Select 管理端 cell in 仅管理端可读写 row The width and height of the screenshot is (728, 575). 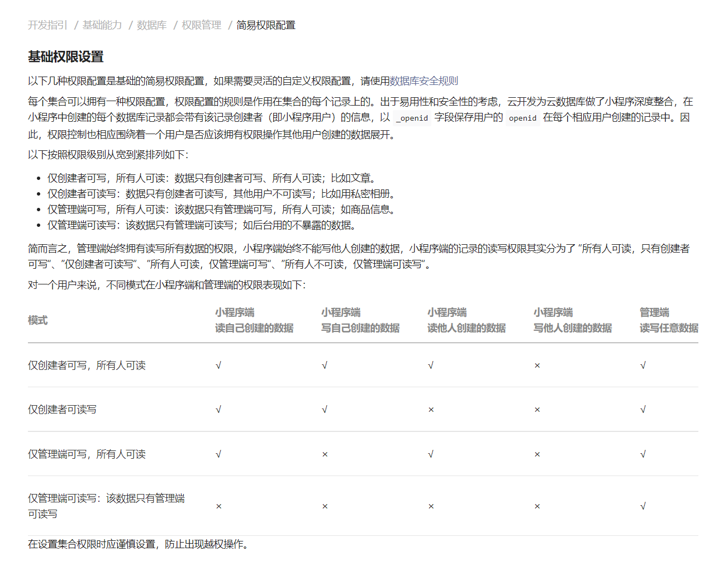[x=643, y=506]
